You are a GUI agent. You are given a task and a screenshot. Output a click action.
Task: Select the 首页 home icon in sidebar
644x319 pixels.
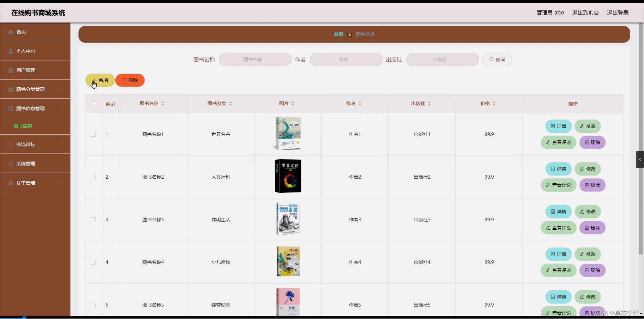[x=10, y=32]
